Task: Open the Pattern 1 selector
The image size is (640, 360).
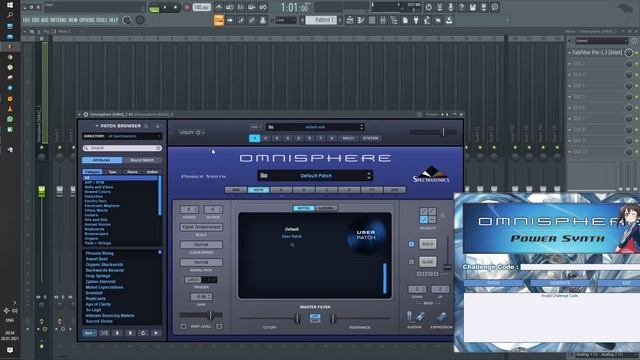Action: 321,20
